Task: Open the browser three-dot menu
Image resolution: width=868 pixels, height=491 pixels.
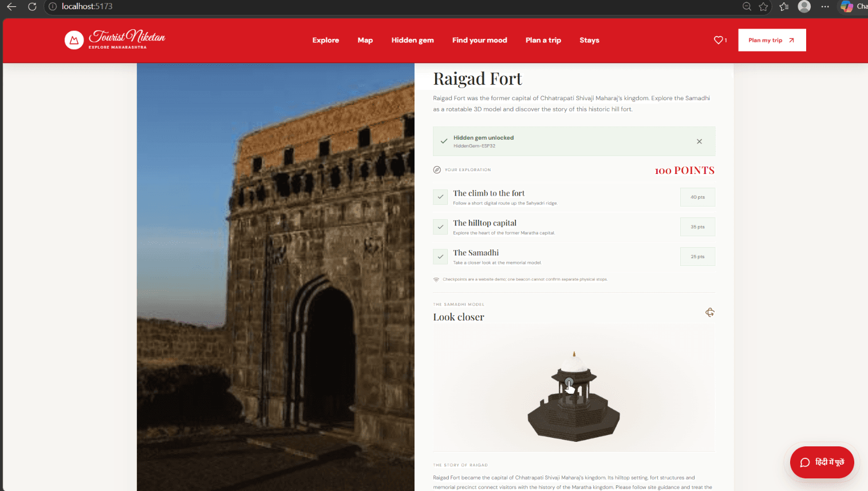Action: 825,6
